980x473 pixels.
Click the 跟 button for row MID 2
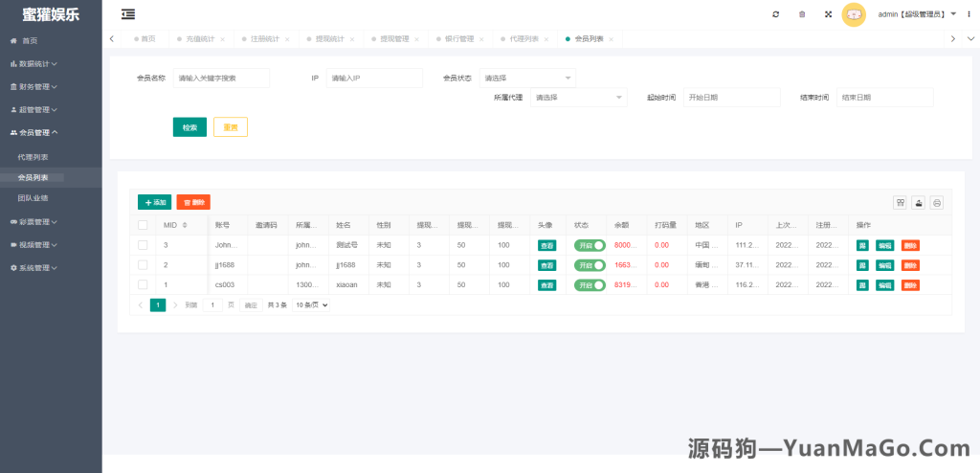(862, 265)
